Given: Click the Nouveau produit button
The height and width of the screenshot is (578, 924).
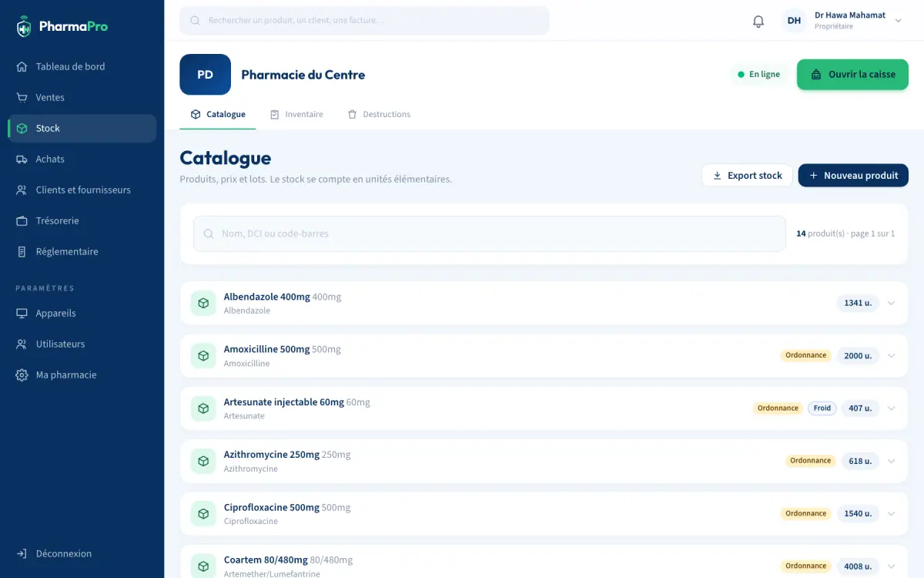Looking at the screenshot, I should pos(853,175).
